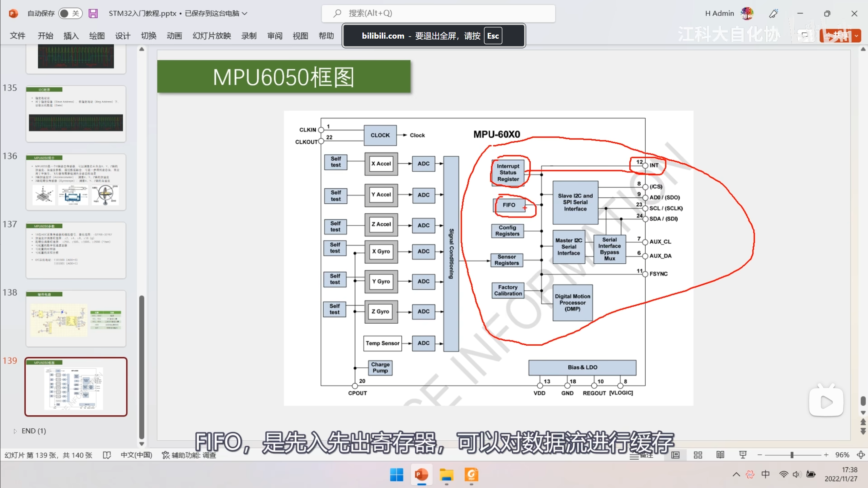Image resolution: width=868 pixels, height=488 pixels.
Task: Switch to Slide Sorter view
Action: click(x=698, y=455)
